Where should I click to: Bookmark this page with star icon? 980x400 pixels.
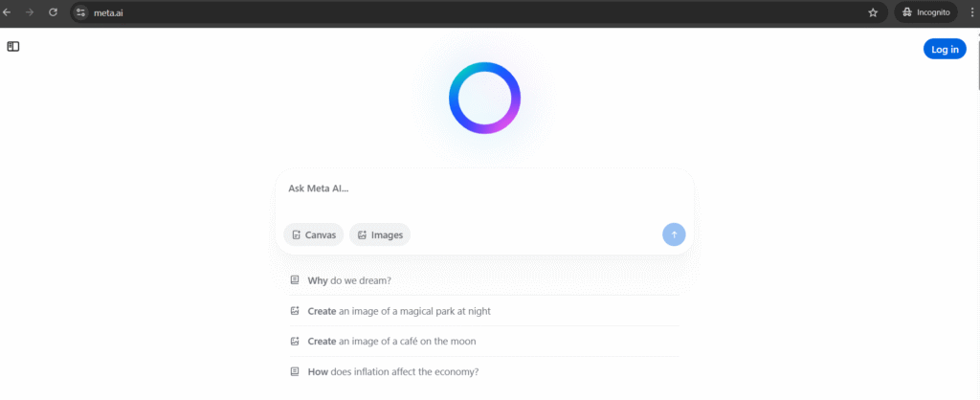873,12
